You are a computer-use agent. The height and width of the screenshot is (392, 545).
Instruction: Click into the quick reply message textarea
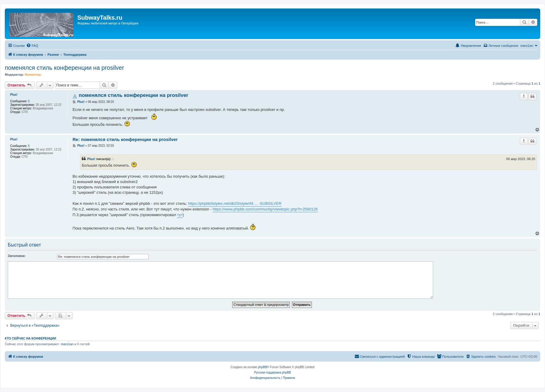click(x=220, y=280)
